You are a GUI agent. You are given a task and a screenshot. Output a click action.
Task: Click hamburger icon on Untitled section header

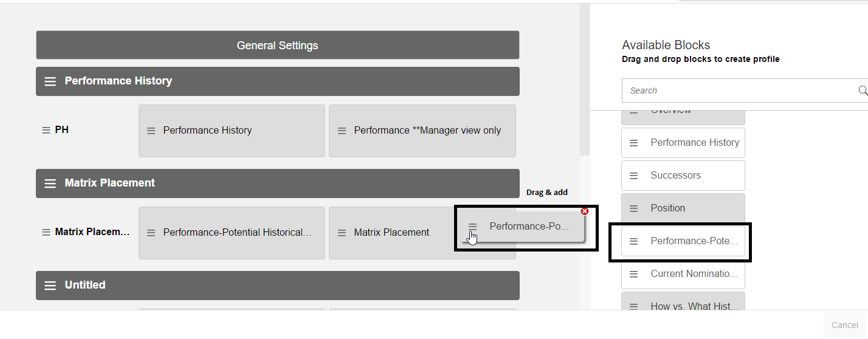pos(50,285)
